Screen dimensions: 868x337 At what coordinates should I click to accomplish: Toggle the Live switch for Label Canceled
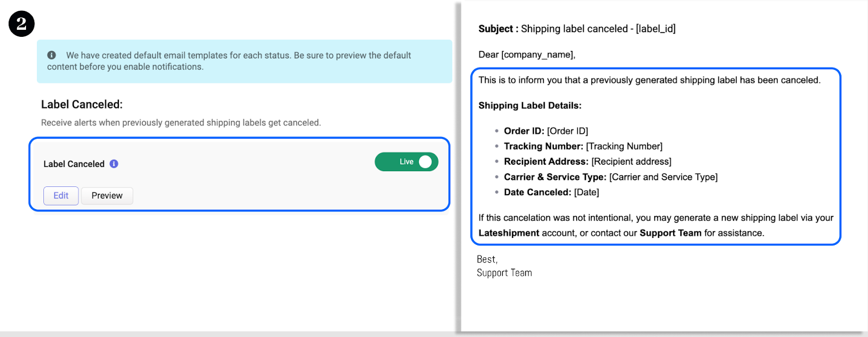(406, 162)
